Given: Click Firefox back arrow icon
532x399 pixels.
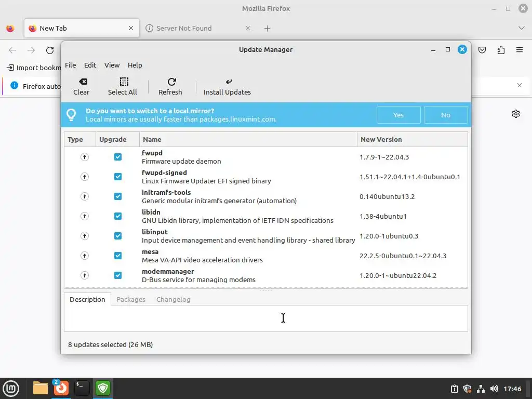Looking at the screenshot, I should 12,50.
